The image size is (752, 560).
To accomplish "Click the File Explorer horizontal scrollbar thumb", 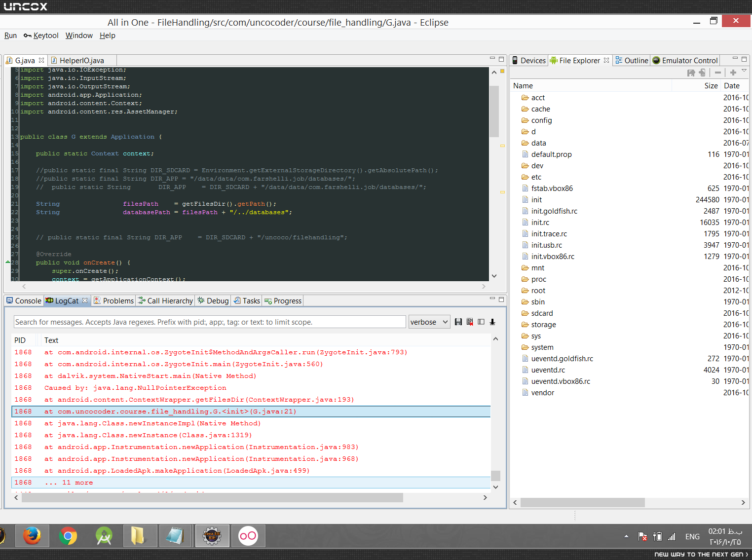I will 582,502.
